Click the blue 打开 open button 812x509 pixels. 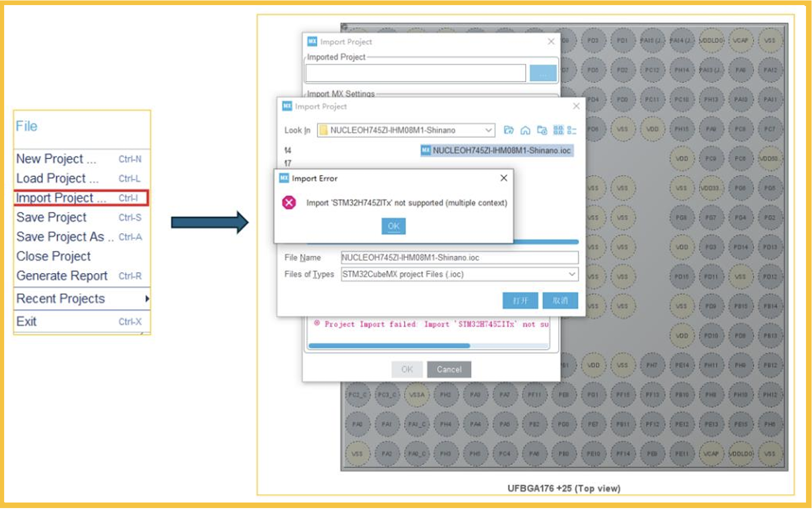520,301
